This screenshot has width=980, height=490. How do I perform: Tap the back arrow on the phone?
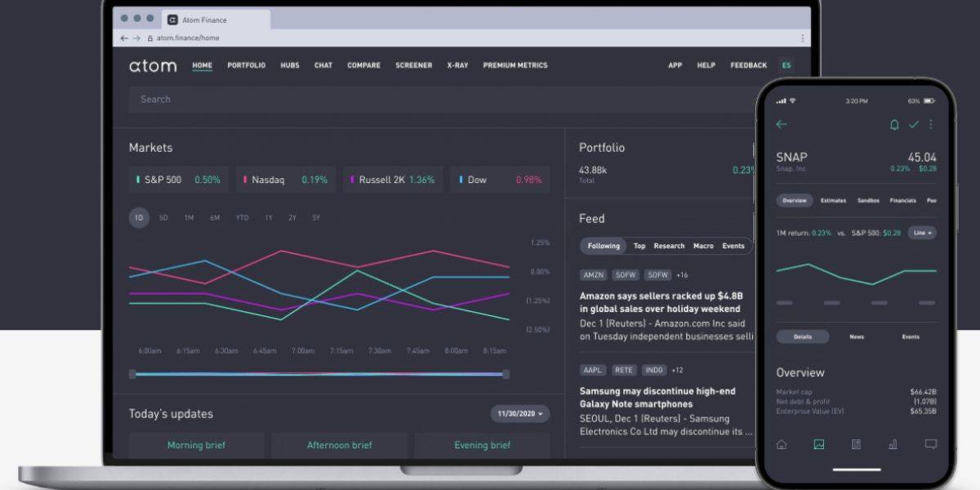pos(782,124)
